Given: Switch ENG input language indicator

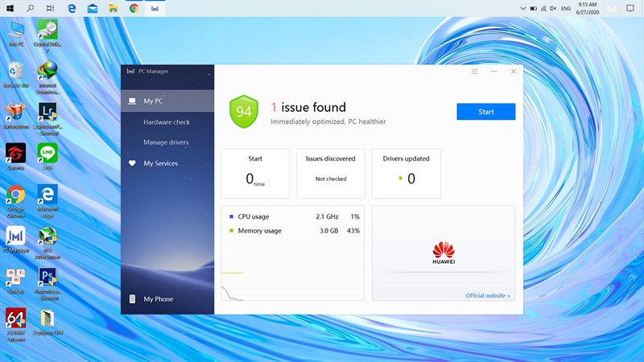Looking at the screenshot, I should [x=566, y=8].
